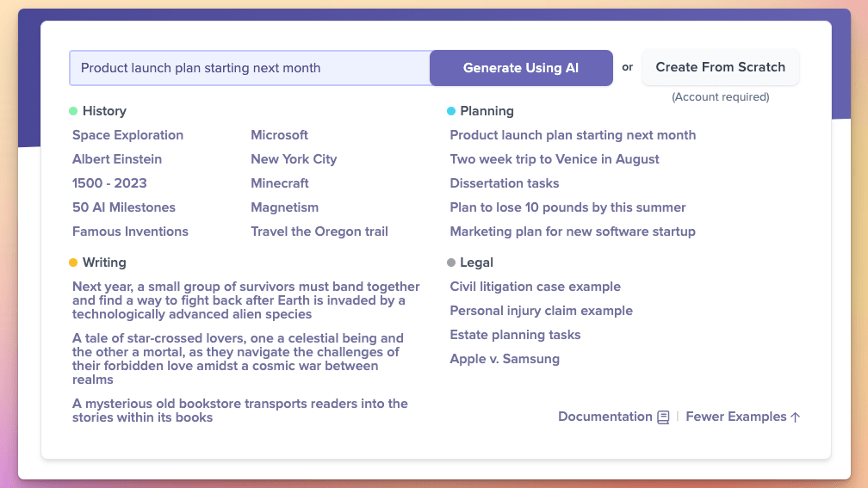Open Travel the Oregon trail example
The height and width of the screenshot is (488, 868).
pyautogui.click(x=319, y=232)
